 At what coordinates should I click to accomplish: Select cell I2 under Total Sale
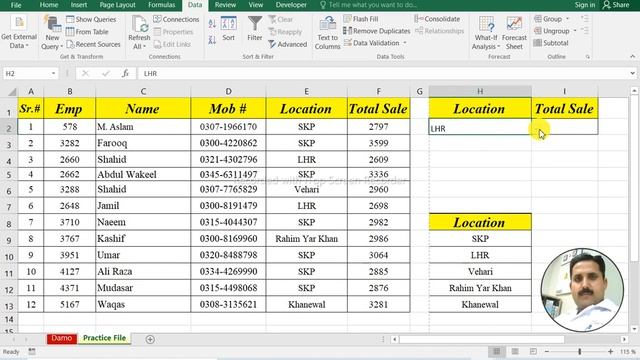(x=564, y=127)
